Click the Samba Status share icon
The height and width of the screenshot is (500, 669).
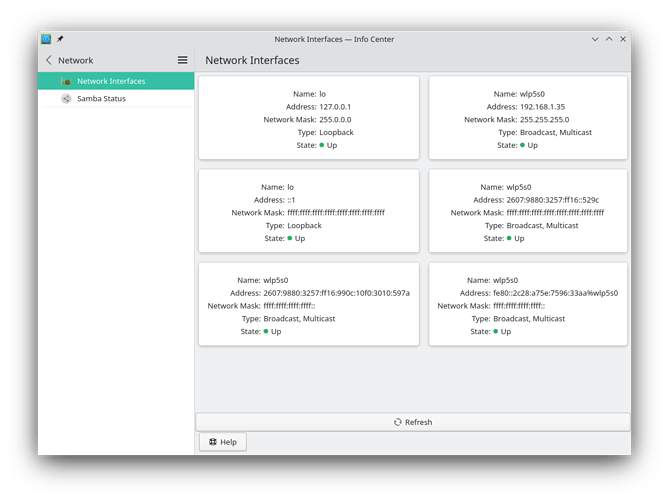(66, 99)
